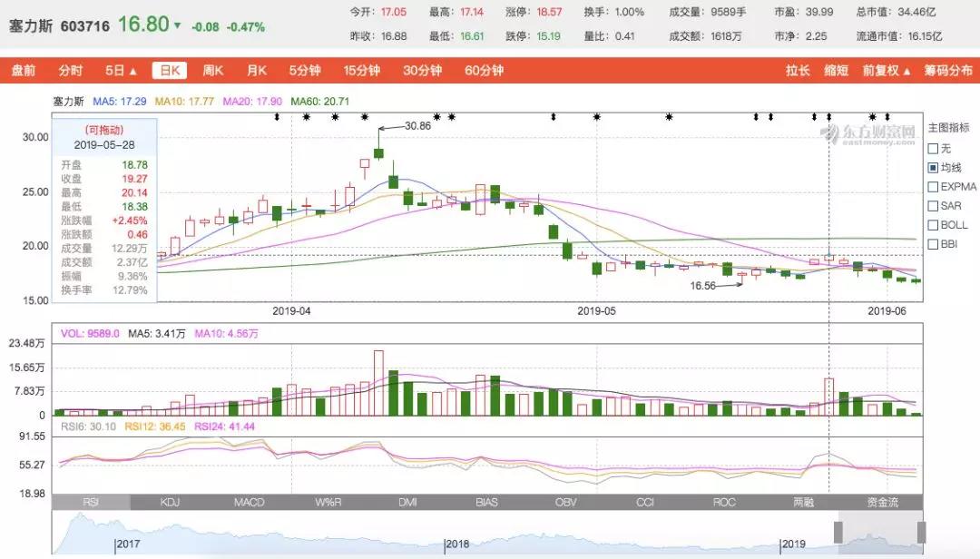This screenshot has width=980, height=559.
Task: Click the 2017 marker on overview timeline
Action: coord(128,544)
